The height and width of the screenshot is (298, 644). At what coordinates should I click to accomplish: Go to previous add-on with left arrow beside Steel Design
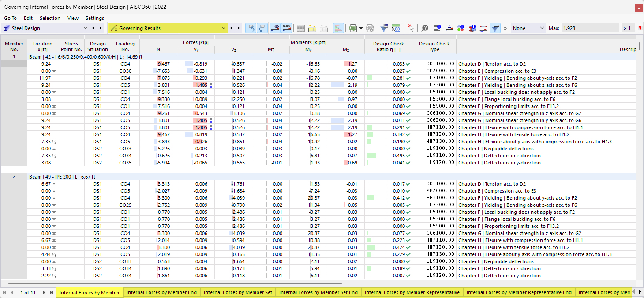(x=93, y=28)
